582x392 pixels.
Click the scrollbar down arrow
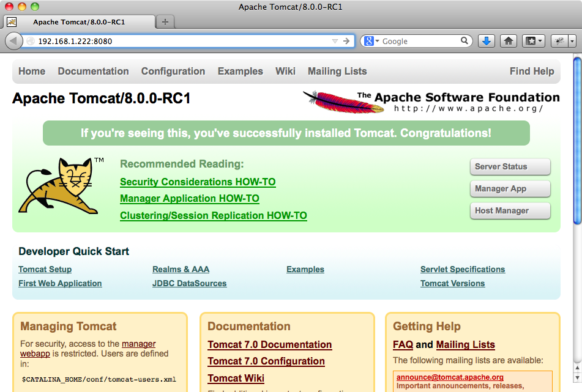[x=577, y=377]
